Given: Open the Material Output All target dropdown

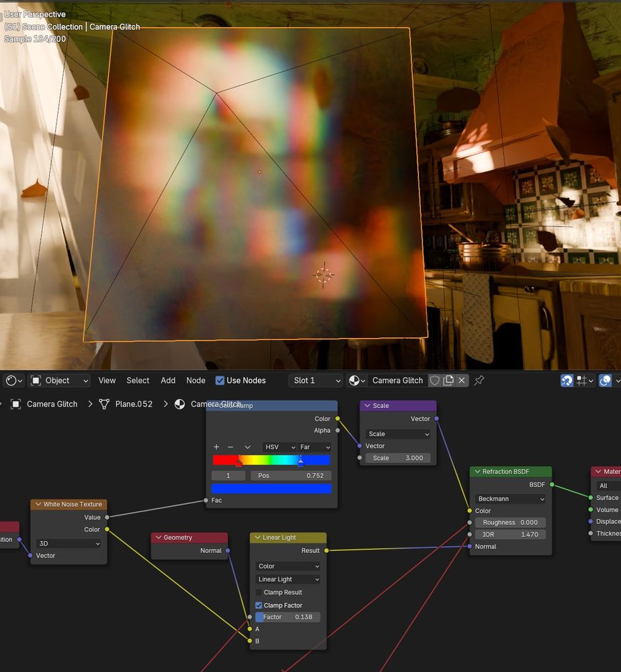Looking at the screenshot, I should [x=609, y=486].
